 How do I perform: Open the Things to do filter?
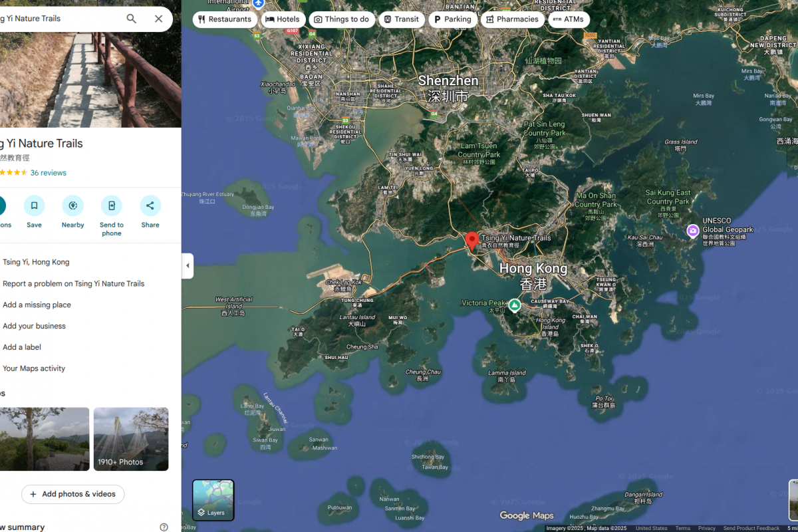click(342, 19)
